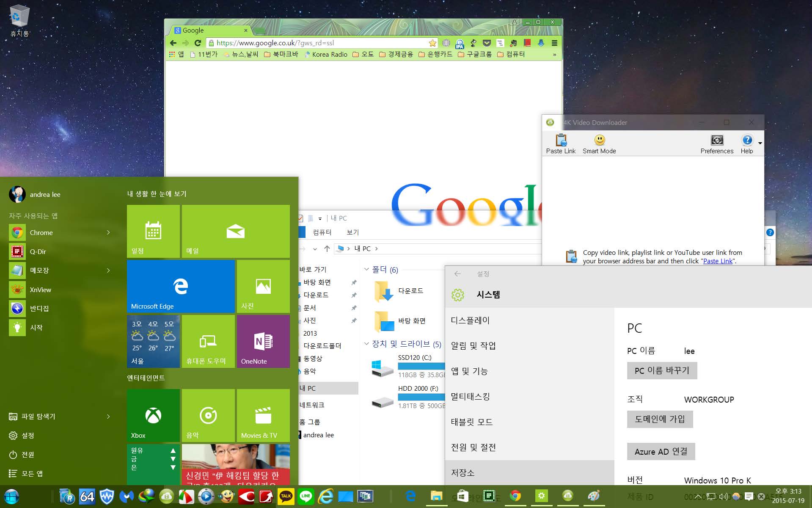Click 동영상 in Explorer navigation pane
Screen dimensions: 812x508
(x=313, y=359)
